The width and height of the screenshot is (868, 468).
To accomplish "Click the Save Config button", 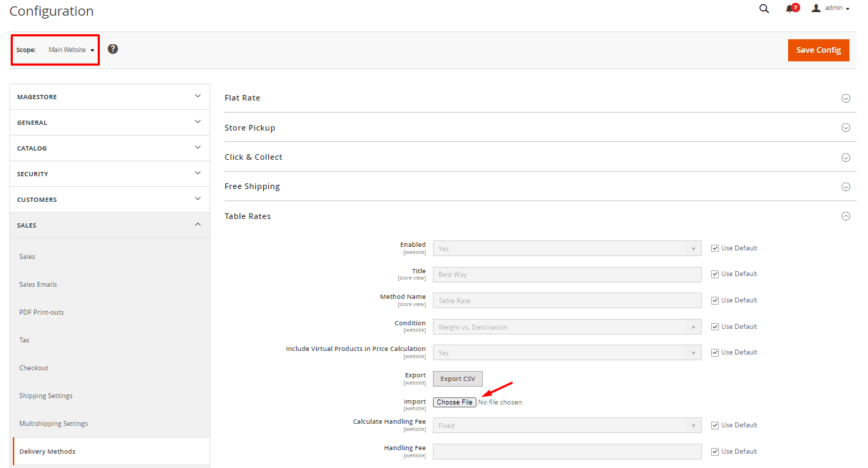I will 818,50.
